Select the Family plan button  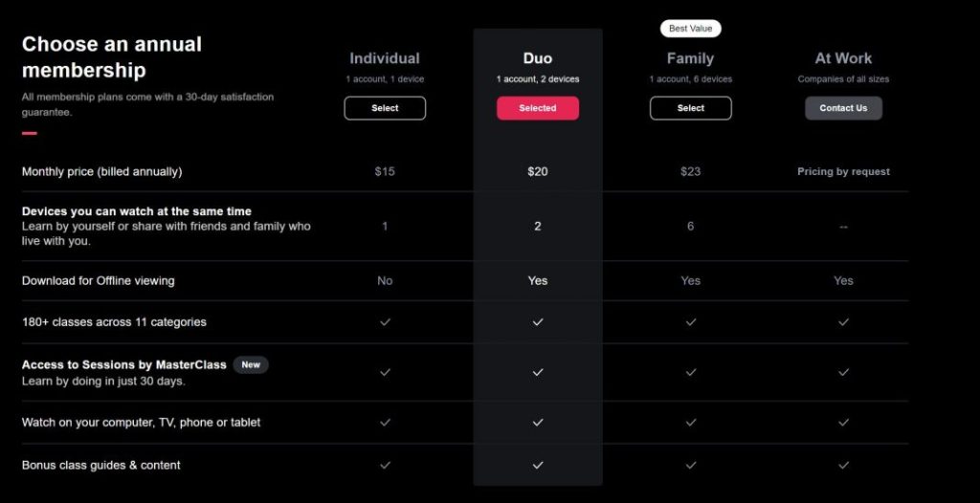[x=691, y=108]
